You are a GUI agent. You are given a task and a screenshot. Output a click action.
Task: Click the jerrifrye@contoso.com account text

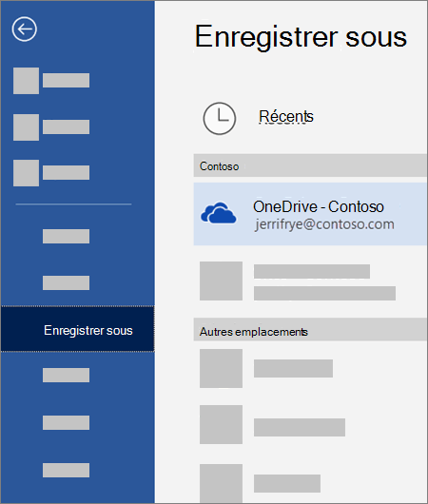tap(324, 224)
